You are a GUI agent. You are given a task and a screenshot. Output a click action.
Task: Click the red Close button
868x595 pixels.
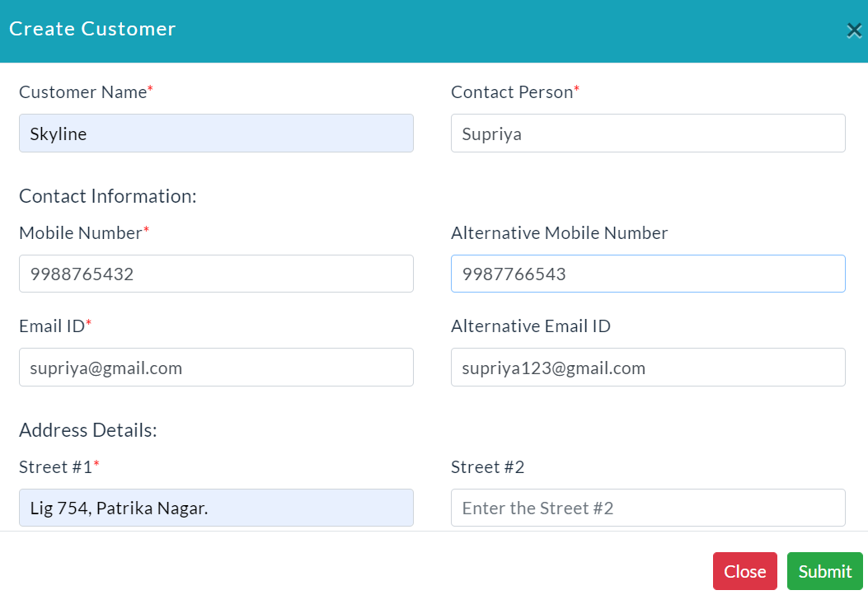(x=744, y=570)
